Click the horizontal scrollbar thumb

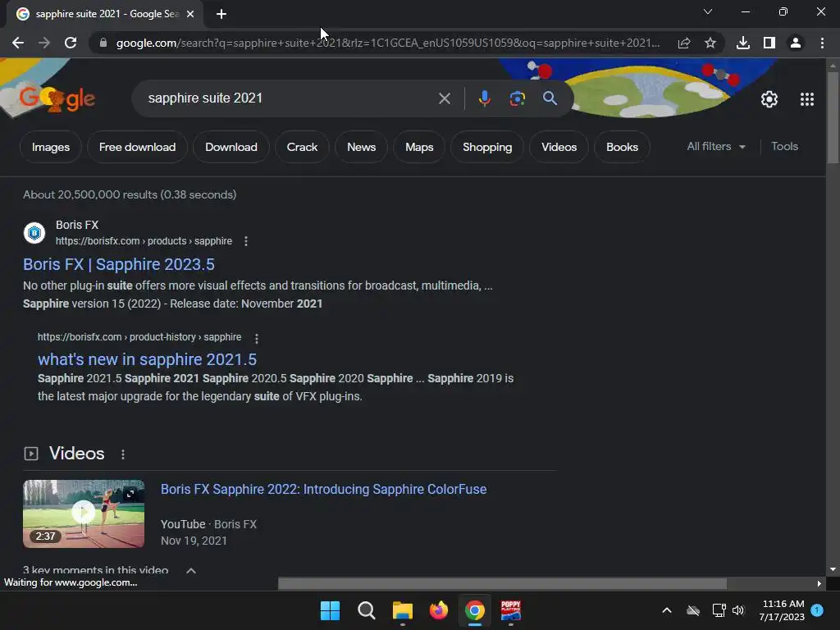[502, 583]
